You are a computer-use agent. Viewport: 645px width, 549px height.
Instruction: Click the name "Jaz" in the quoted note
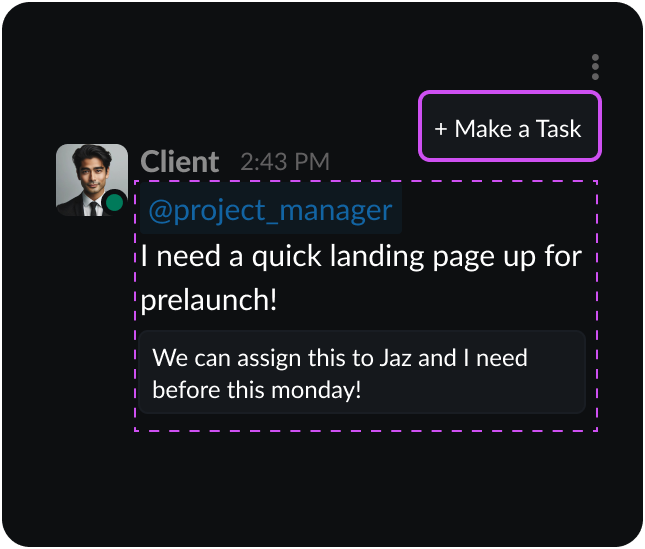click(x=395, y=358)
